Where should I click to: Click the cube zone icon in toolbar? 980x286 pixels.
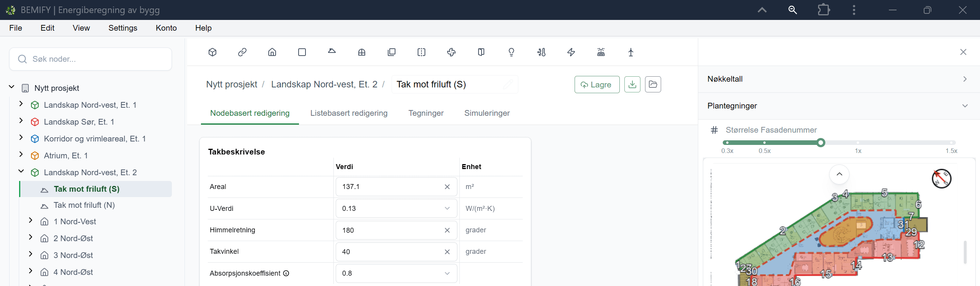pyautogui.click(x=212, y=52)
